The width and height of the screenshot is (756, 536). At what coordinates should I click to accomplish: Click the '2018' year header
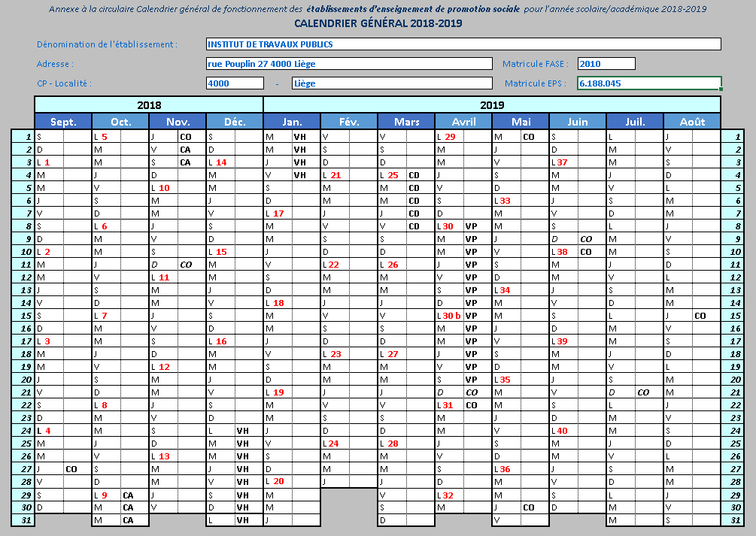(x=149, y=105)
